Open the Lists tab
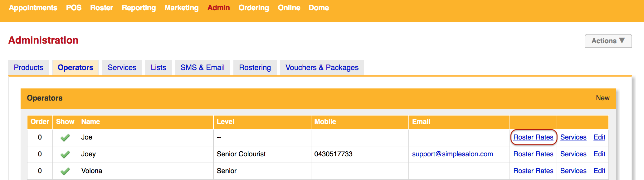 click(x=158, y=68)
